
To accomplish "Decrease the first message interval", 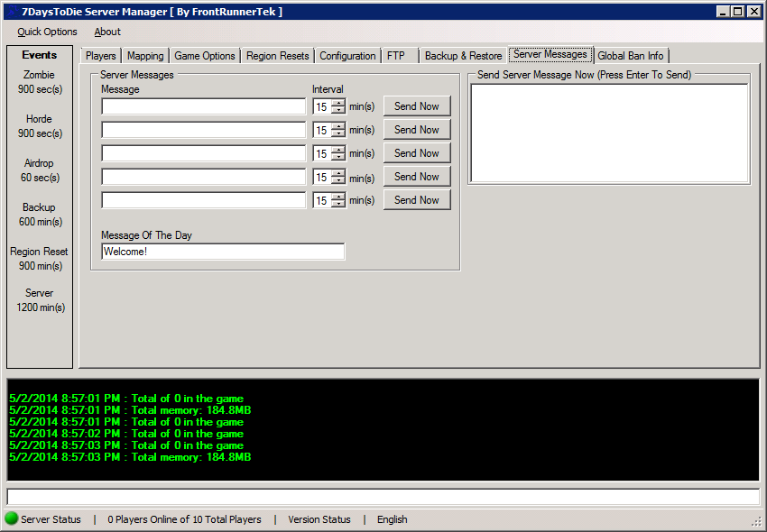I will (338, 110).
